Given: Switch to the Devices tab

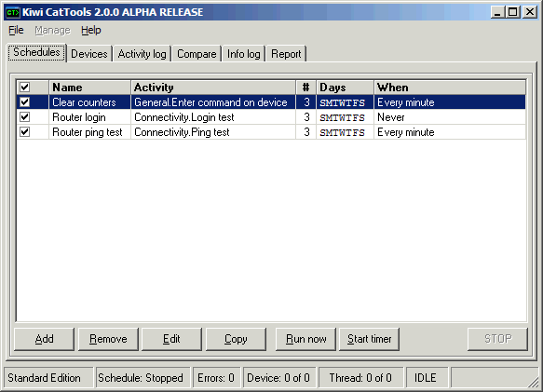Looking at the screenshot, I should coord(89,54).
